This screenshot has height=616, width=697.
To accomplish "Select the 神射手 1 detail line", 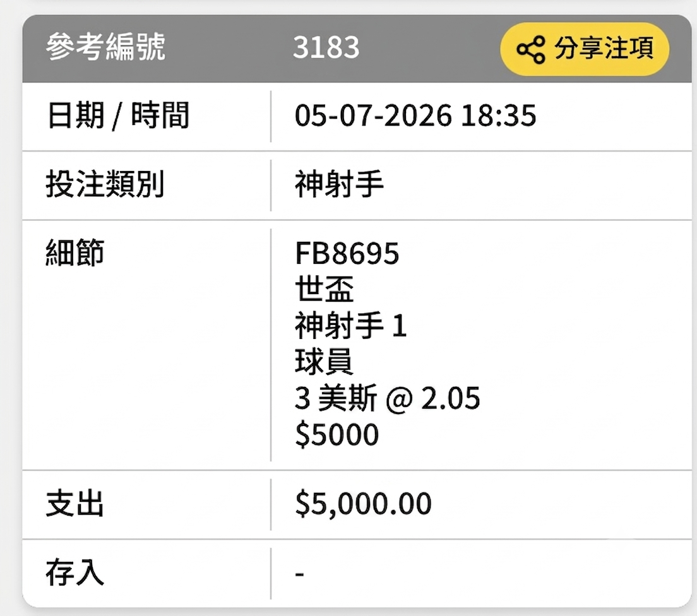I will click(351, 325).
